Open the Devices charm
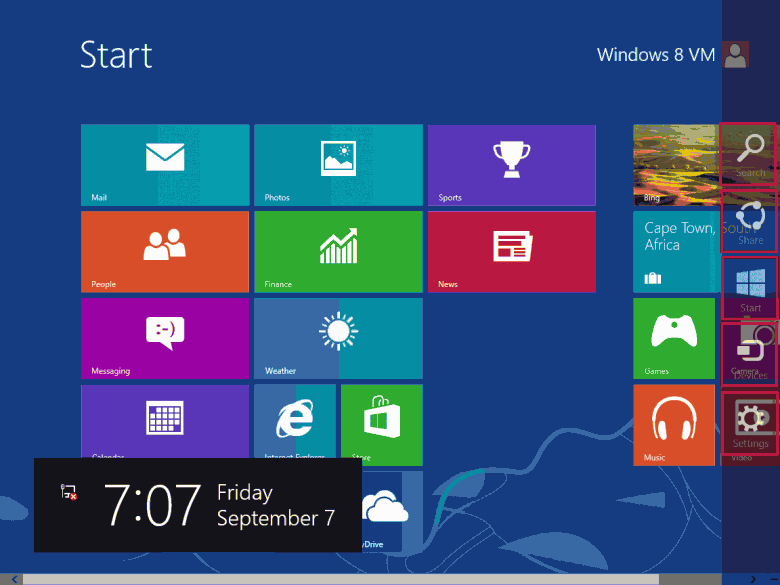 pos(750,354)
